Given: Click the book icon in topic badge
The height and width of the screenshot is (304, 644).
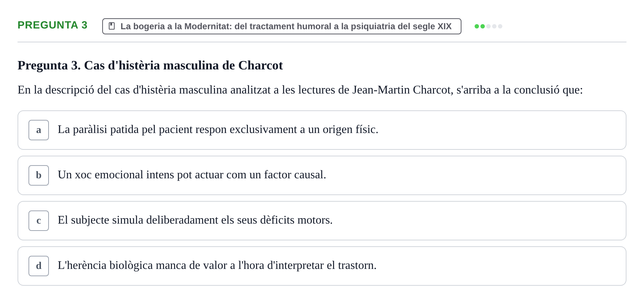Looking at the screenshot, I should click(x=112, y=26).
